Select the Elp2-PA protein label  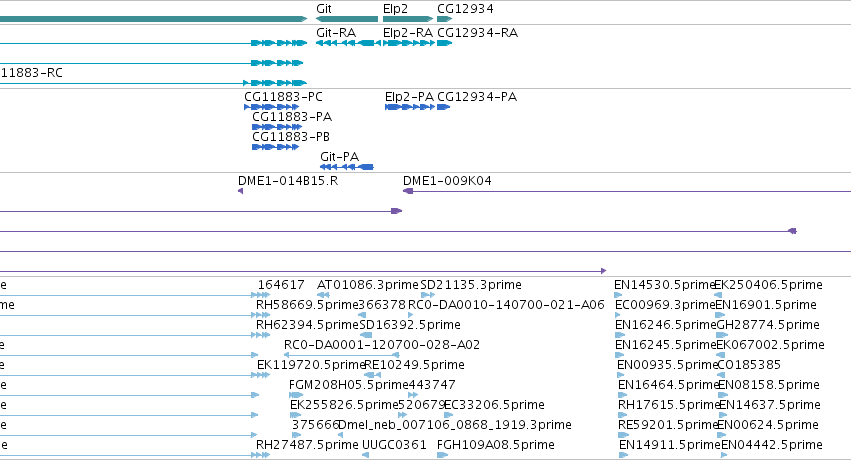pyautogui.click(x=409, y=97)
